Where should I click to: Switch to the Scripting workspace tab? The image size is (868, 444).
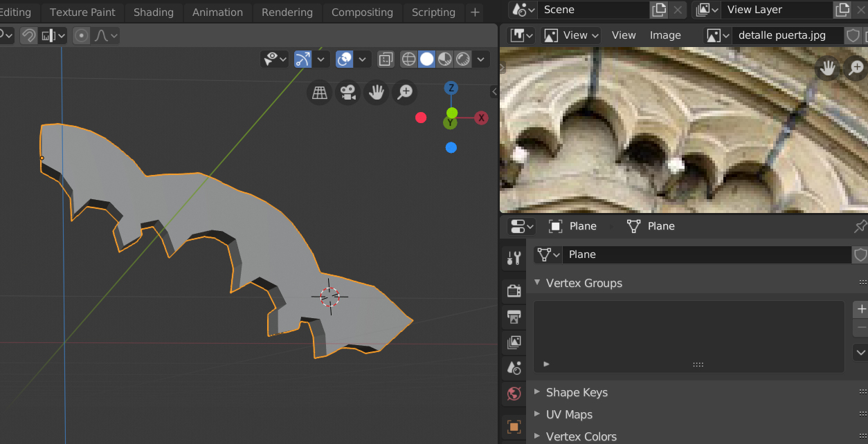(433, 12)
